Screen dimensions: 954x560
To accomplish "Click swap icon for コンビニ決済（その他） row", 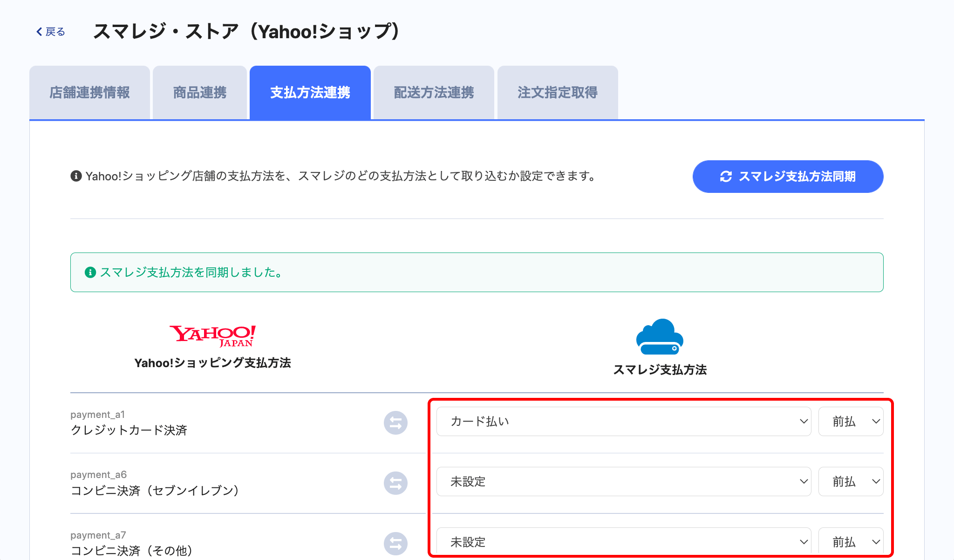I will pyautogui.click(x=395, y=543).
